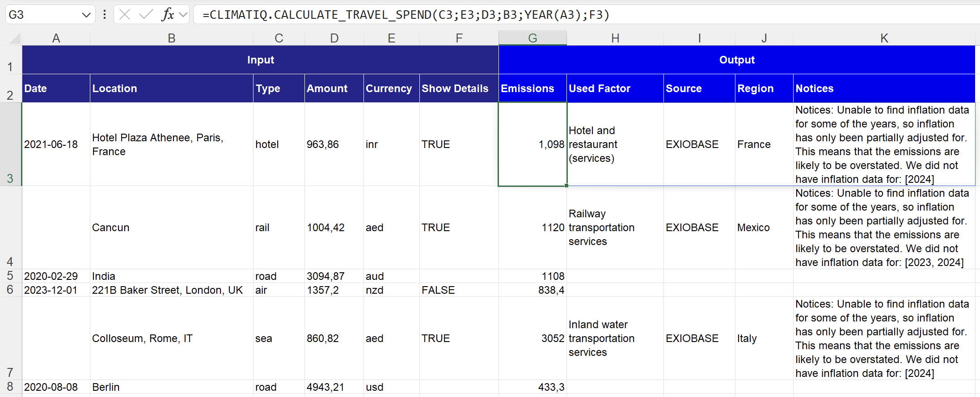Select the date cell 2020-02-29
The height and width of the screenshot is (397, 980).
pos(56,276)
